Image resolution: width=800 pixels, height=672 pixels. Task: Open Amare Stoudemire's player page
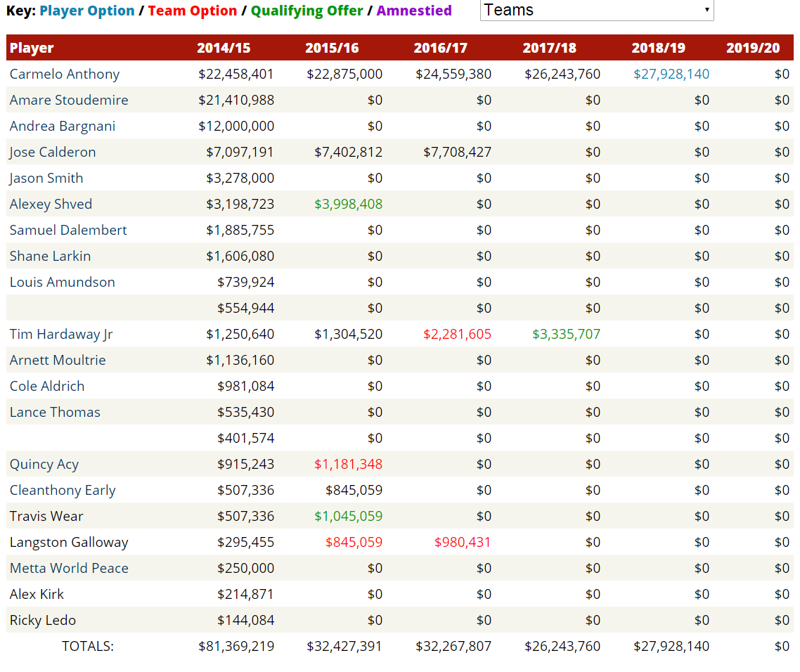(x=69, y=101)
